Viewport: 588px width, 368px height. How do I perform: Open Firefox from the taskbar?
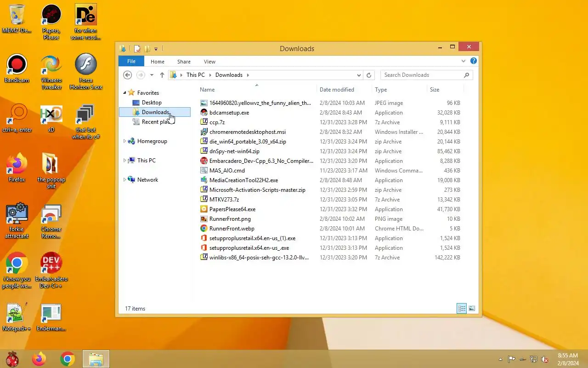(39, 359)
